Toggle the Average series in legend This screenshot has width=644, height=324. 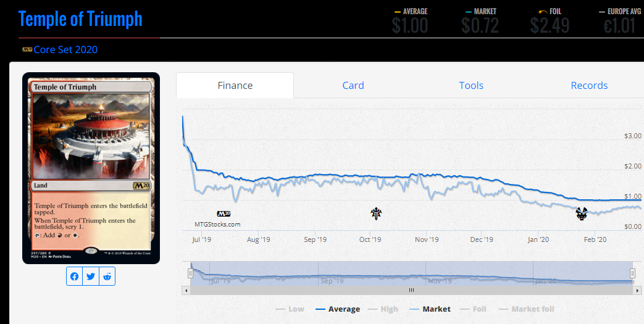[338, 309]
